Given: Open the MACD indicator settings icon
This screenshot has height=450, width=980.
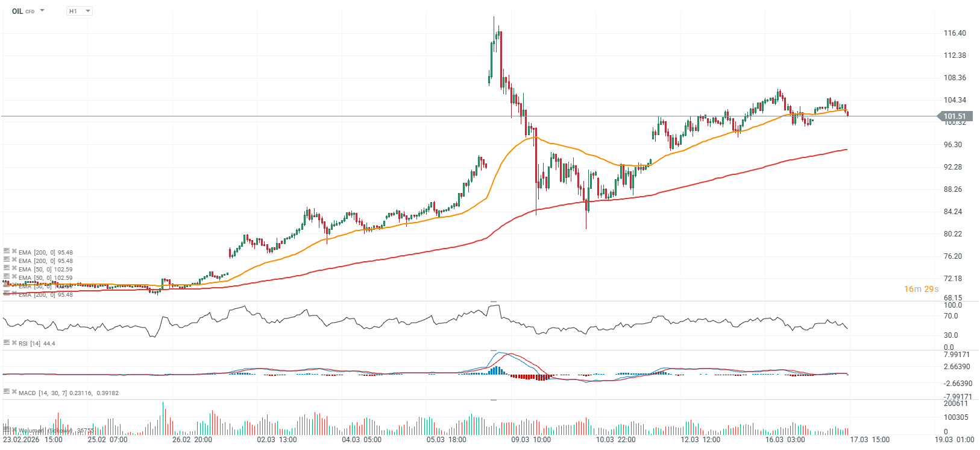Looking at the screenshot, I should coord(6,392).
